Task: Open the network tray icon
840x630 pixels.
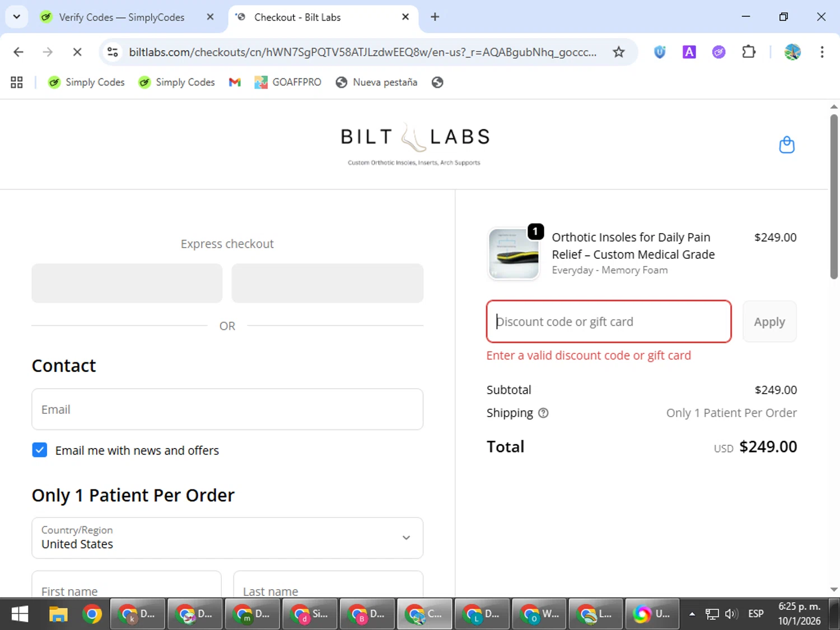Action: (712, 614)
